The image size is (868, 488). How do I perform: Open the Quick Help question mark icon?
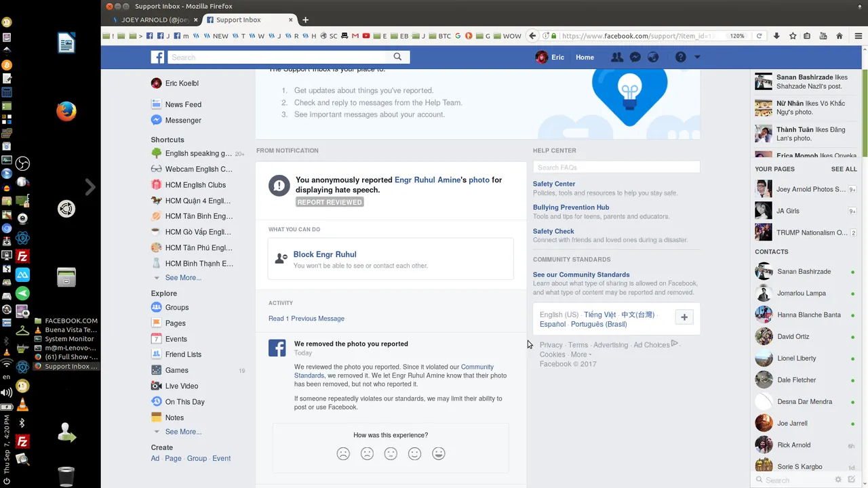pyautogui.click(x=680, y=58)
